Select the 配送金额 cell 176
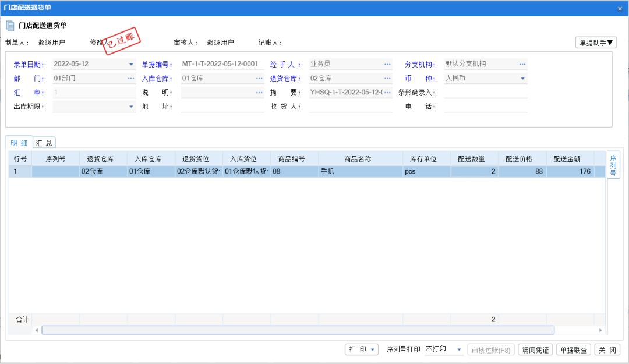The width and height of the screenshot is (629, 364). pos(570,171)
